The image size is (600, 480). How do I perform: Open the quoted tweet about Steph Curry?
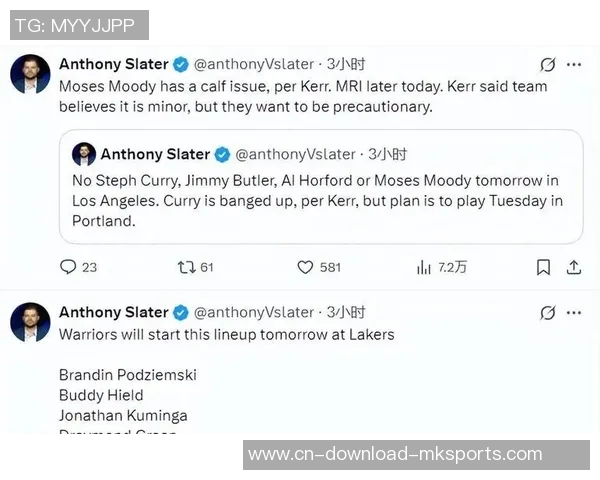click(x=320, y=200)
